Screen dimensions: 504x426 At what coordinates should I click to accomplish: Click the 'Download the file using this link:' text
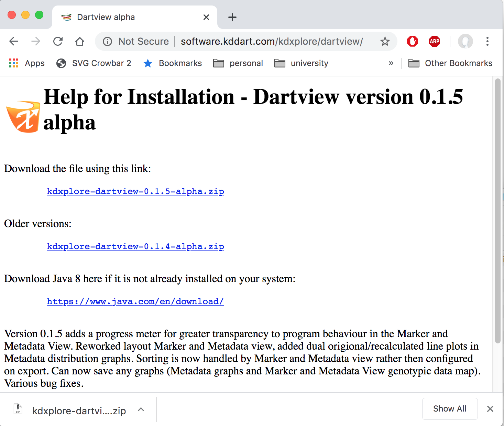pyautogui.click(x=78, y=169)
